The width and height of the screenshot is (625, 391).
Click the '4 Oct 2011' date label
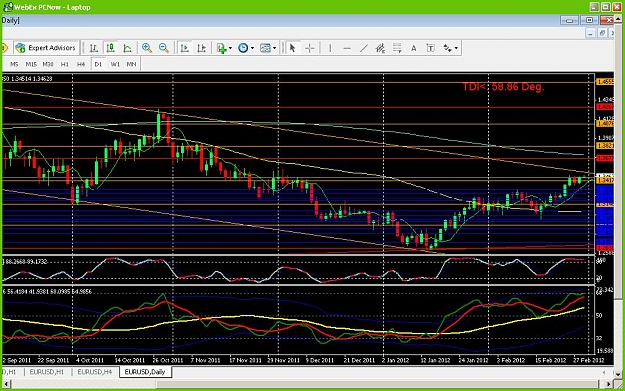click(x=90, y=360)
